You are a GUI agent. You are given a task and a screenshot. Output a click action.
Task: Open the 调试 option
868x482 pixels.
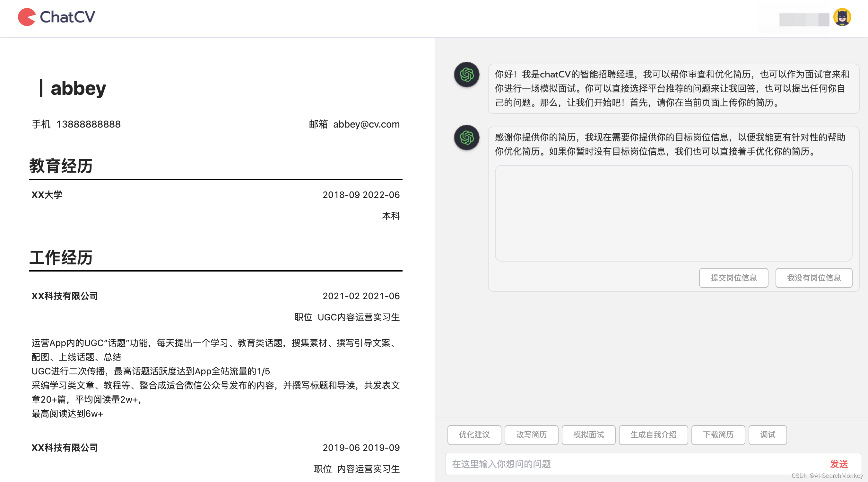coord(767,435)
